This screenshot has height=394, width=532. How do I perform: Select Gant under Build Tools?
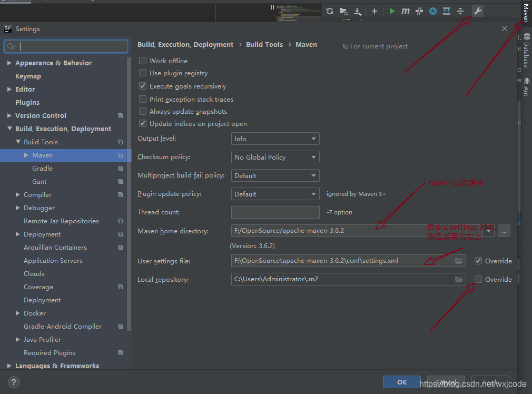coord(40,182)
